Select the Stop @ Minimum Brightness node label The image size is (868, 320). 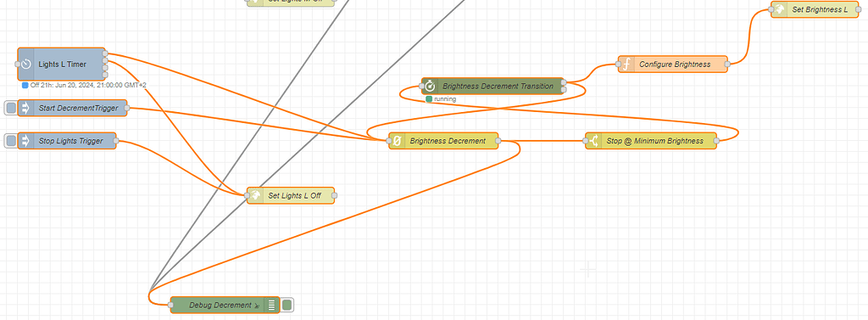(655, 141)
